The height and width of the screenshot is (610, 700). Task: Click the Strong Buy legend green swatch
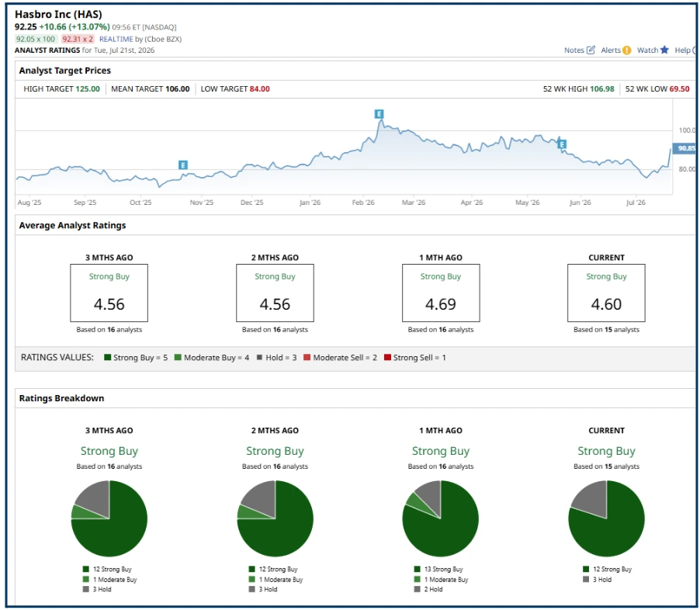point(108,357)
